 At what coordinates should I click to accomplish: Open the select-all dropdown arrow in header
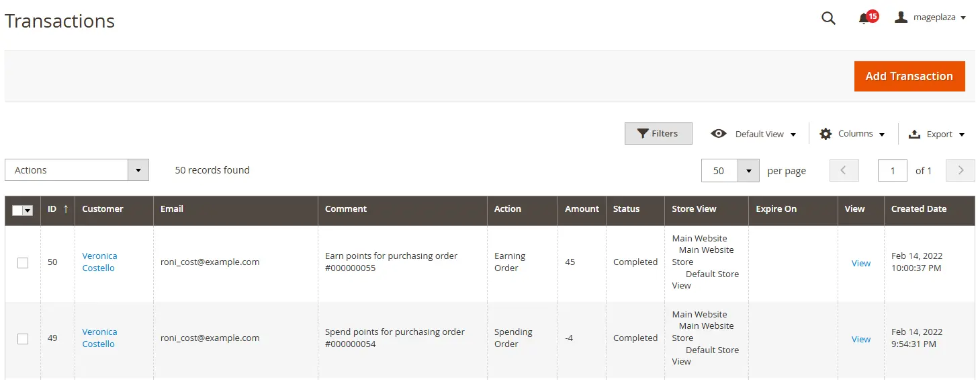click(x=28, y=210)
